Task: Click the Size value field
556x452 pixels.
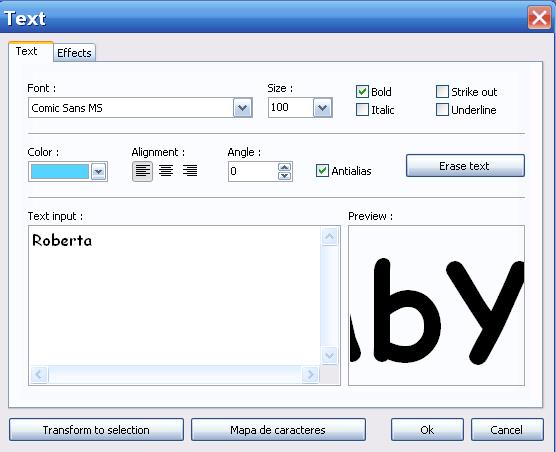Action: click(x=291, y=108)
